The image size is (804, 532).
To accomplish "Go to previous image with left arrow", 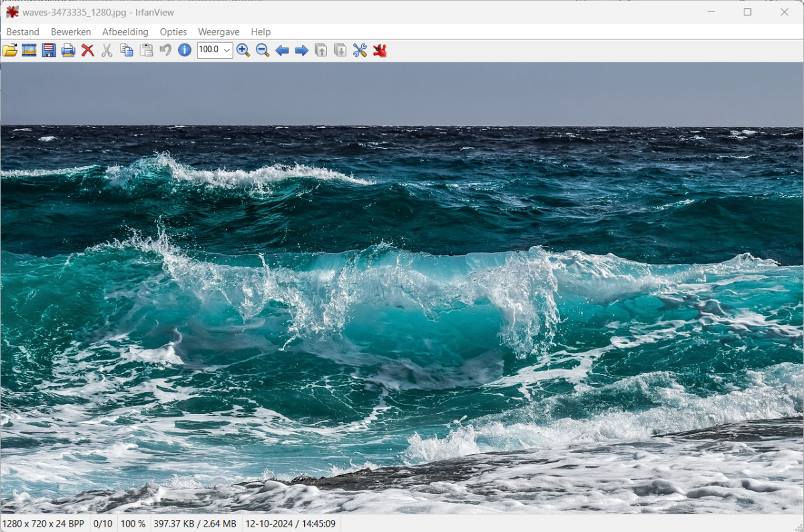I will pyautogui.click(x=282, y=50).
